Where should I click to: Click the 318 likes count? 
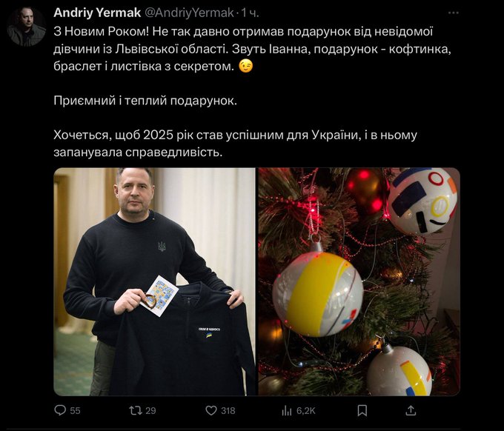click(x=228, y=410)
